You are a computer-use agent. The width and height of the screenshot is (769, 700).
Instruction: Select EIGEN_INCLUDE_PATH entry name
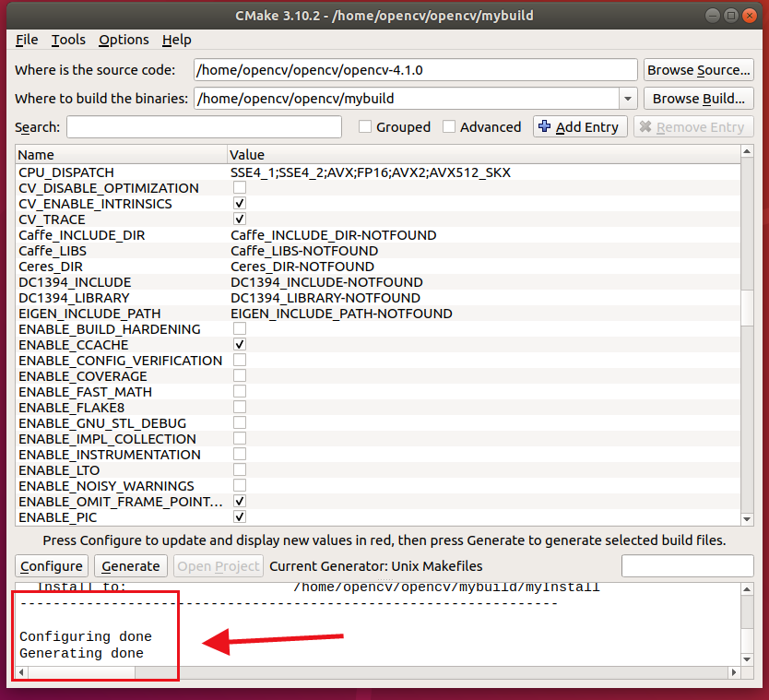point(89,314)
